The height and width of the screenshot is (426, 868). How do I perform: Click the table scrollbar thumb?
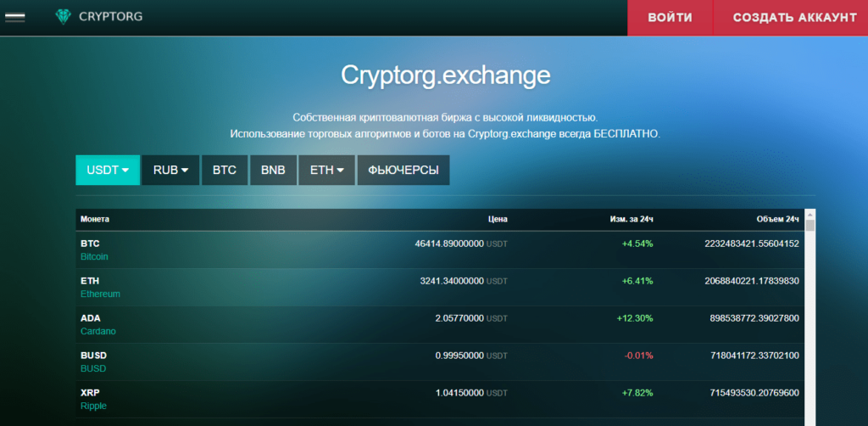pos(810,226)
